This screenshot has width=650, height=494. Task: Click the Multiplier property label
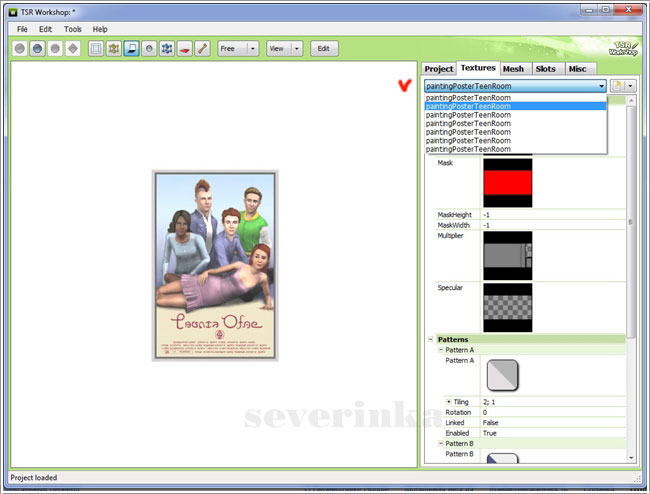tap(450, 235)
